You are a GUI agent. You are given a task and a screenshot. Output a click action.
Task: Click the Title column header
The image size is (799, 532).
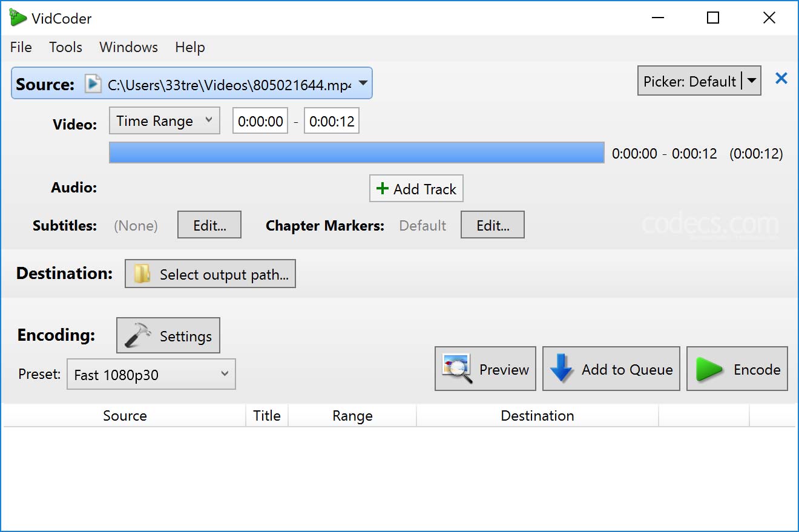pos(267,416)
